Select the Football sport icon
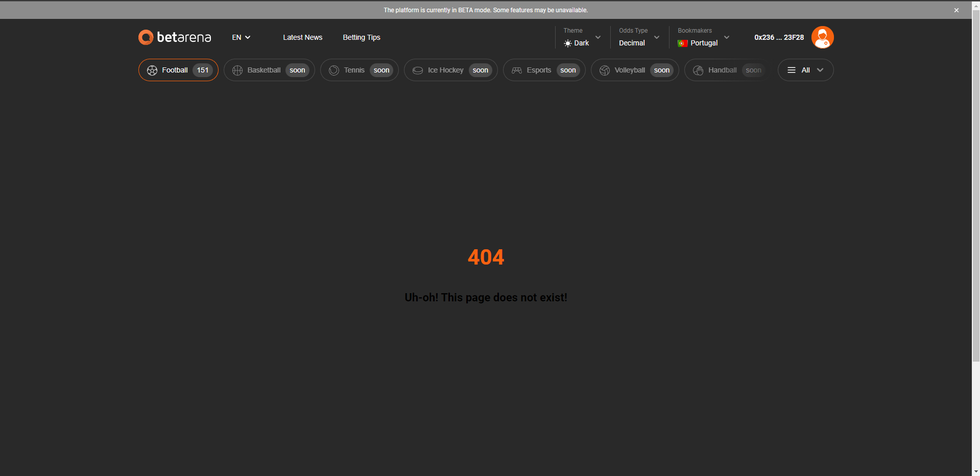 point(152,70)
